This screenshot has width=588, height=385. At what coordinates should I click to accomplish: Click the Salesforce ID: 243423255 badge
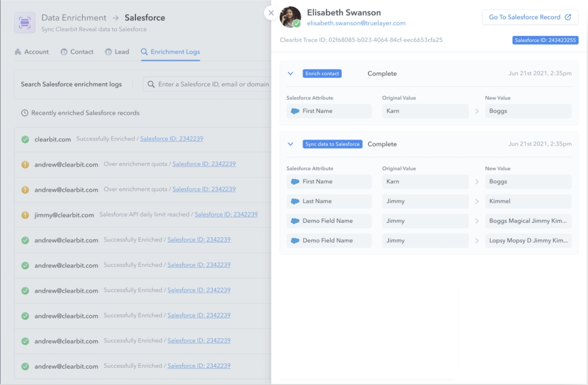tap(545, 40)
